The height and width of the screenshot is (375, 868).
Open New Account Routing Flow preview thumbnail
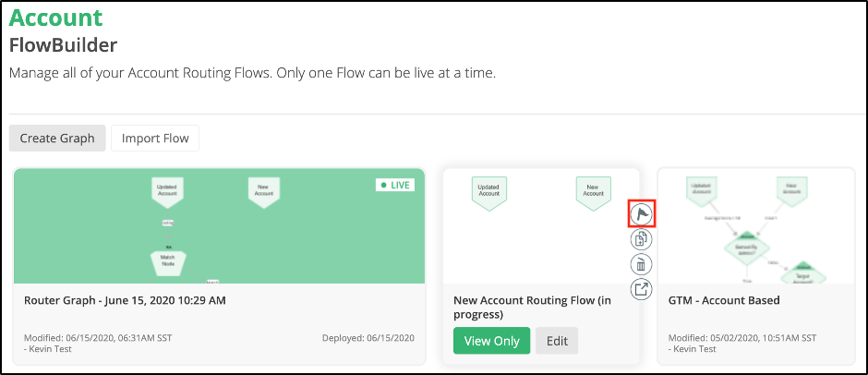(x=541, y=226)
